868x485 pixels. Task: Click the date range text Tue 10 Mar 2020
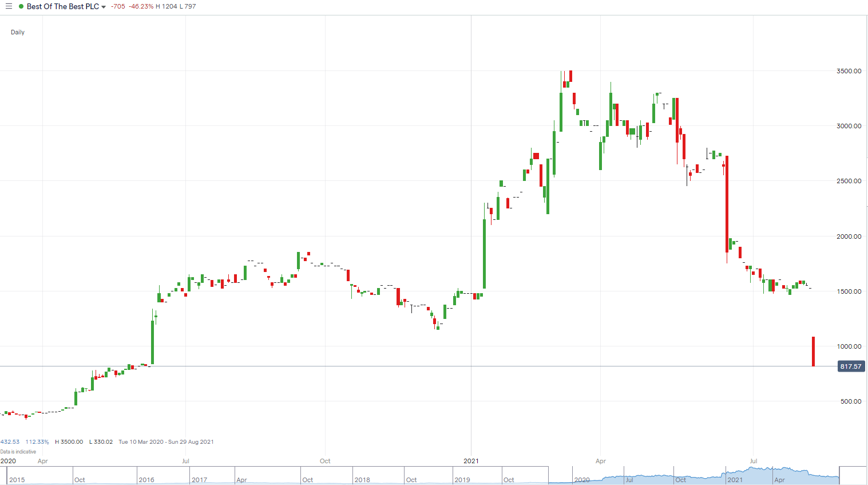pos(142,442)
